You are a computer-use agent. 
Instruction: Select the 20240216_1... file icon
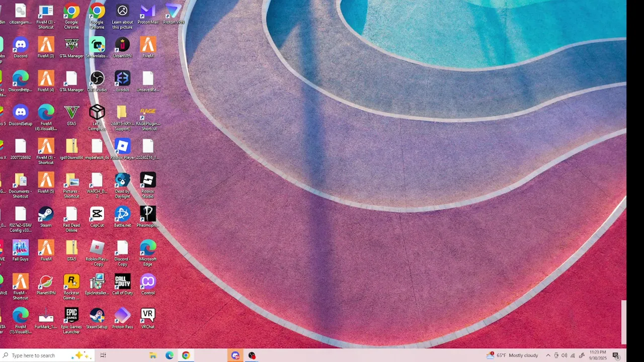click(x=148, y=149)
